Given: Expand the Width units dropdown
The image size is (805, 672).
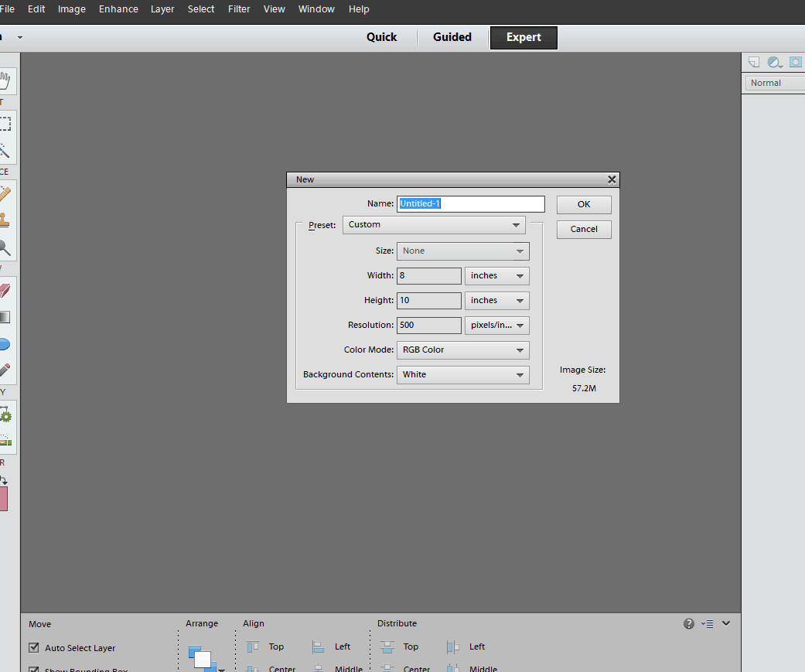Looking at the screenshot, I should pyautogui.click(x=496, y=276).
